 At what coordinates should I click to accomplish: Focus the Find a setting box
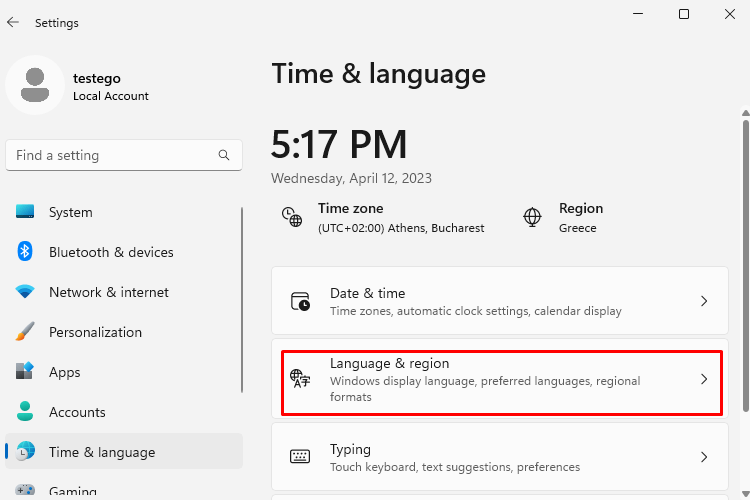123,155
